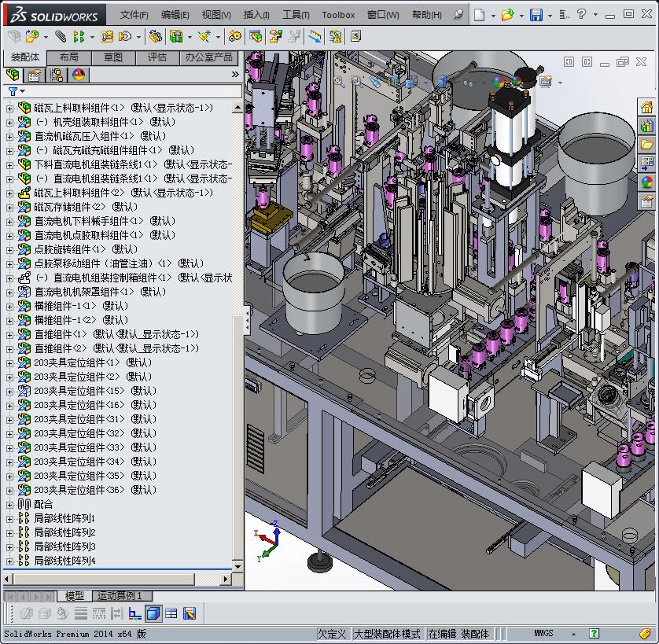
Task: Open the 视图(V) menu
Action: 216,15
